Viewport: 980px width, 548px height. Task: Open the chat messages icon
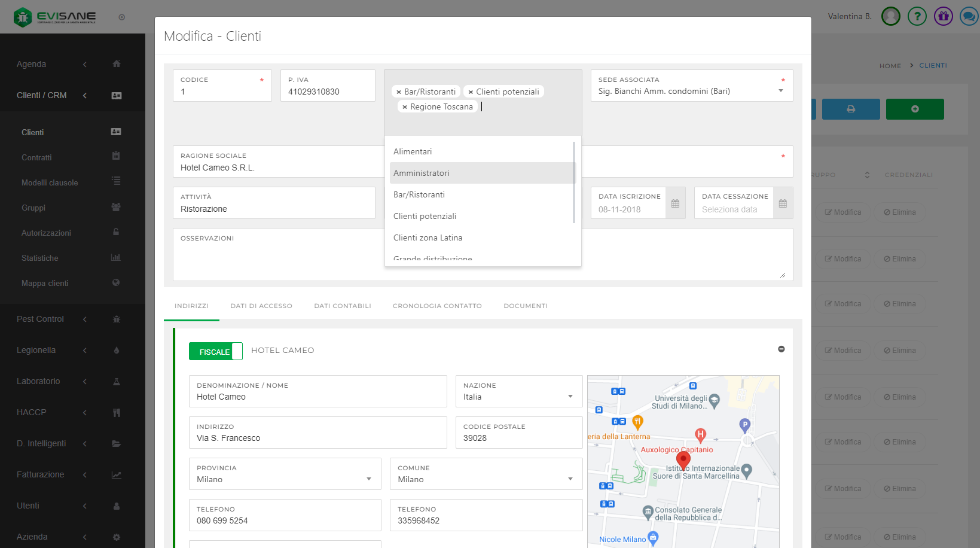tap(968, 16)
